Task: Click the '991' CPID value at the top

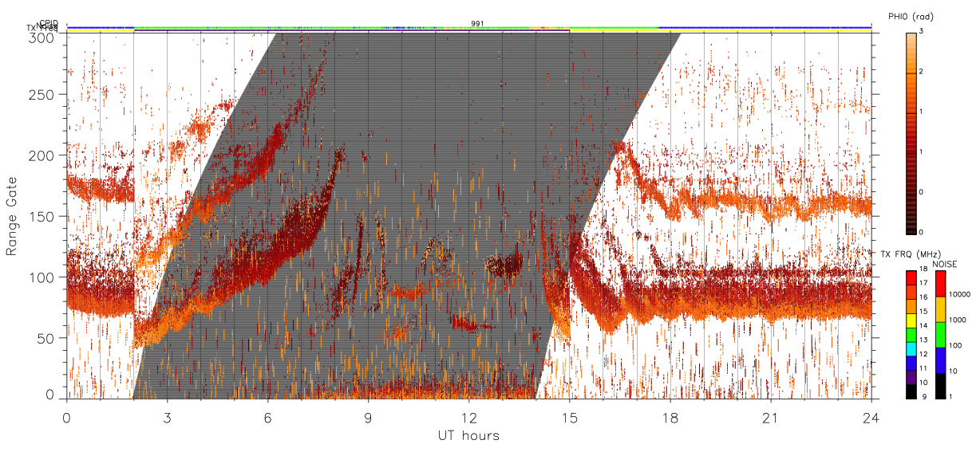Action: point(476,23)
